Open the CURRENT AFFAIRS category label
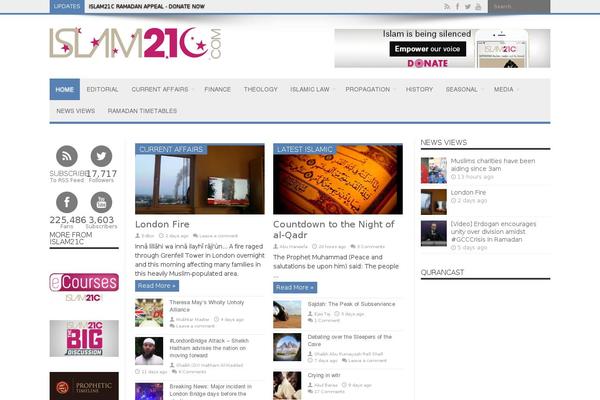 pyautogui.click(x=171, y=149)
